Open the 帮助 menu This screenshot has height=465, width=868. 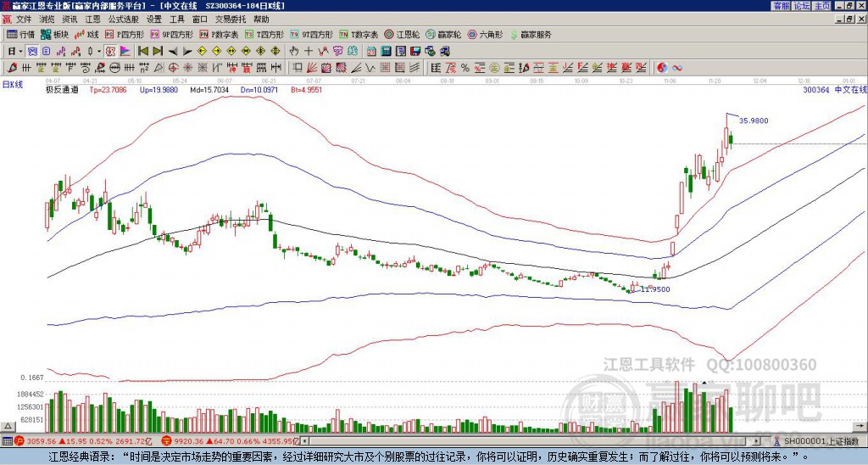tap(261, 20)
